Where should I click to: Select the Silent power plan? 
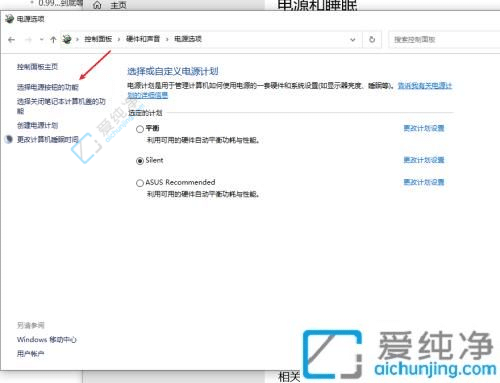point(140,161)
